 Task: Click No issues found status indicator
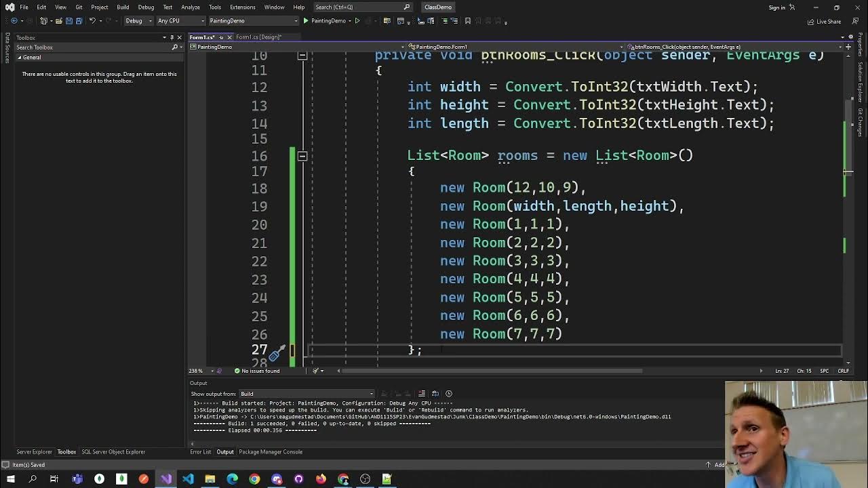click(x=257, y=371)
